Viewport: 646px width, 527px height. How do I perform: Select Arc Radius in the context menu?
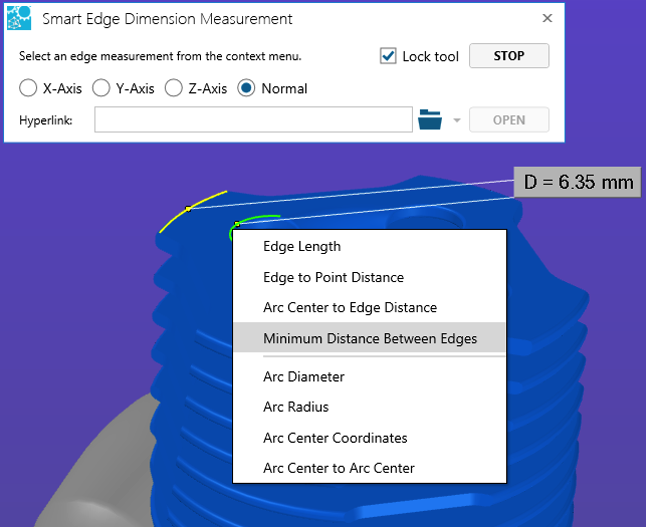tap(296, 407)
